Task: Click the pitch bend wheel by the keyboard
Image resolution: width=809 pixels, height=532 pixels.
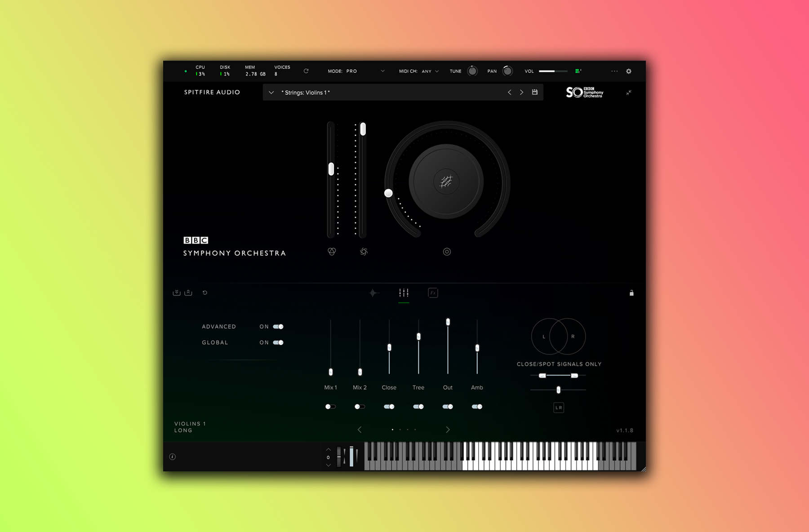Action: (339, 457)
